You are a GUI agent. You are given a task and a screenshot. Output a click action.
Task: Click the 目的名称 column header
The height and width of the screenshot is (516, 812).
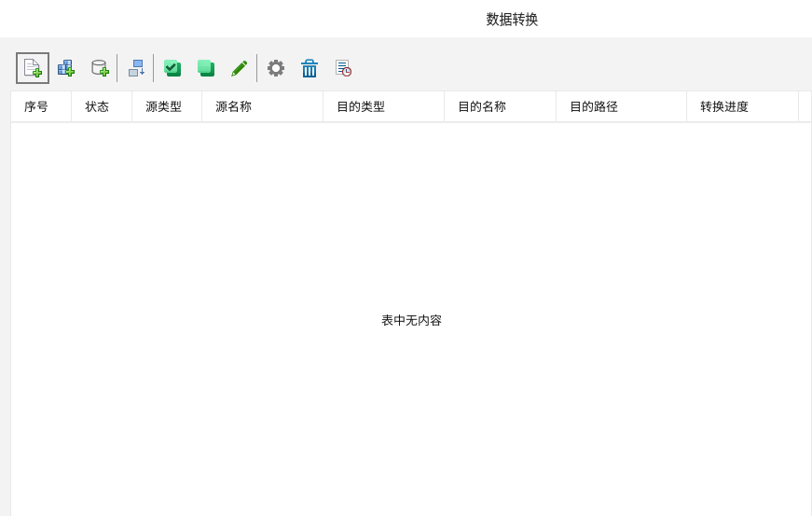[x=500, y=106]
